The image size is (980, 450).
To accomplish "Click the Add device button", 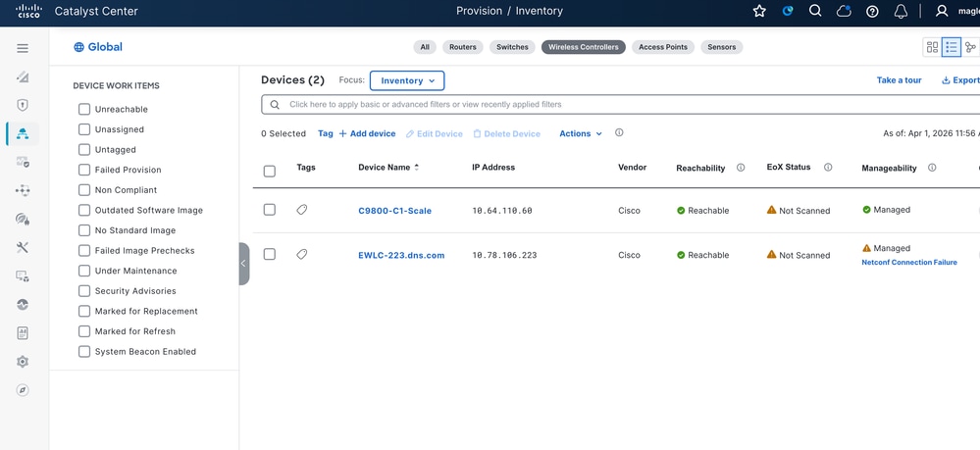I will [x=367, y=133].
